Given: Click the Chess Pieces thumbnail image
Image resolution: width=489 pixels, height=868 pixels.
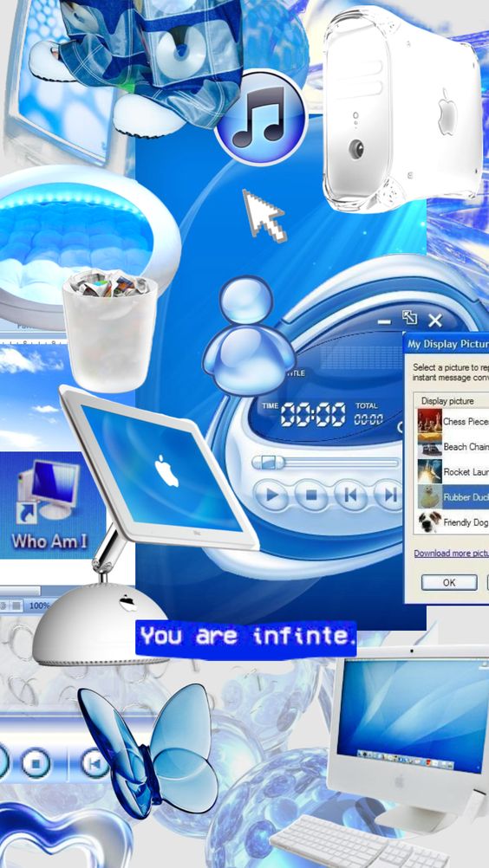Looking at the screenshot, I should (x=430, y=421).
